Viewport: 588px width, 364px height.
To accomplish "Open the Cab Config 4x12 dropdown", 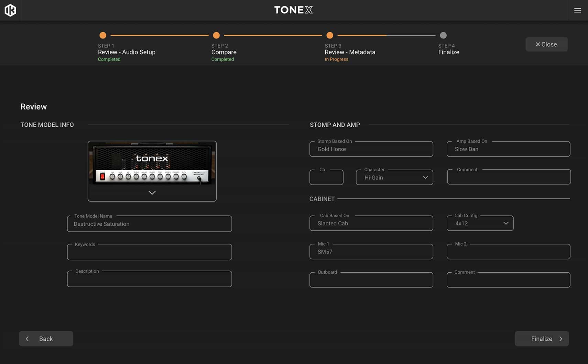I will (480, 223).
